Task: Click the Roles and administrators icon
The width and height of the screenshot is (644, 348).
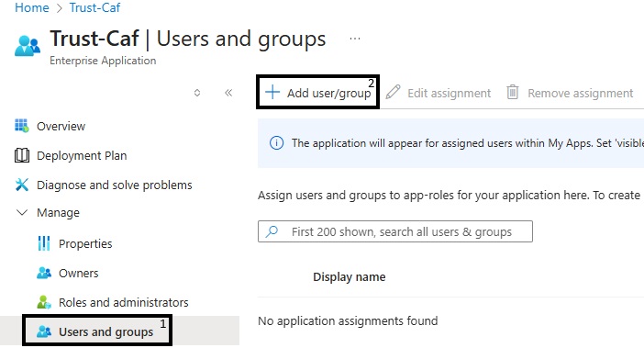Action: click(44, 302)
